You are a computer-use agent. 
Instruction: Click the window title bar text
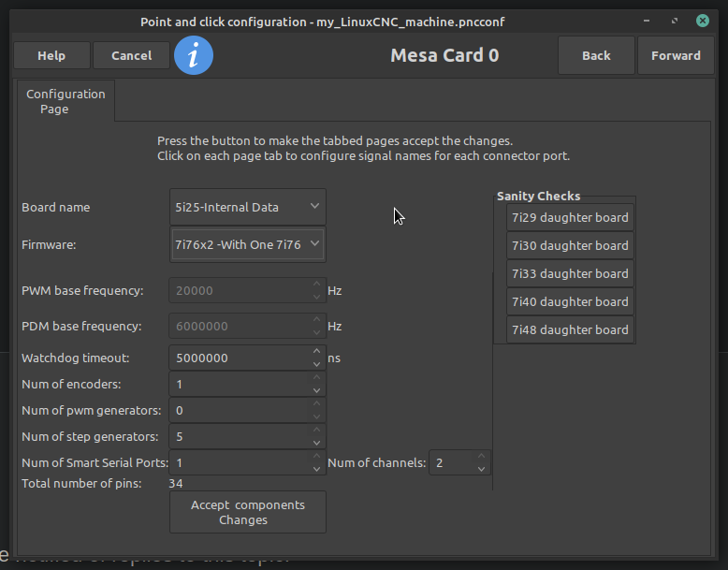pyautogui.click(x=322, y=22)
